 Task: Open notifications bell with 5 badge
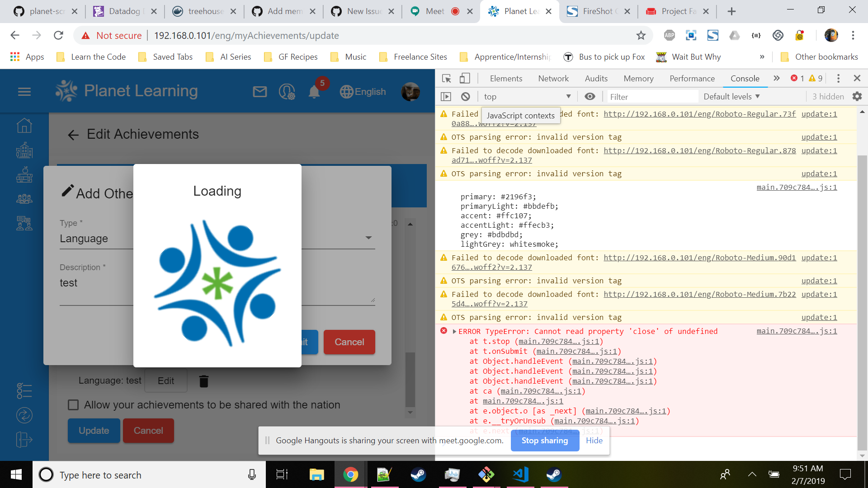coord(314,92)
